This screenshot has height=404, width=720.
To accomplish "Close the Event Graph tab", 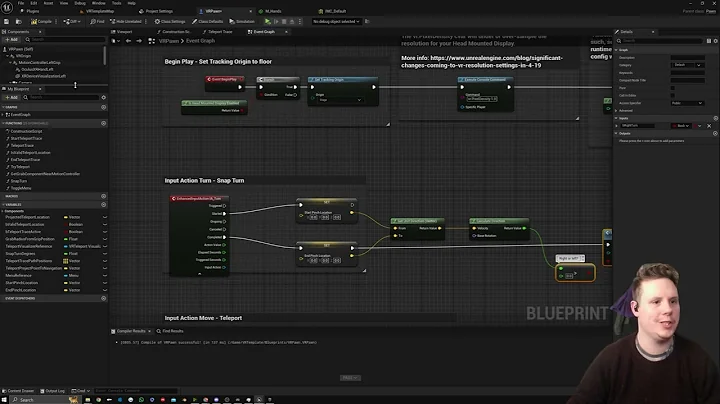I will [287, 32].
